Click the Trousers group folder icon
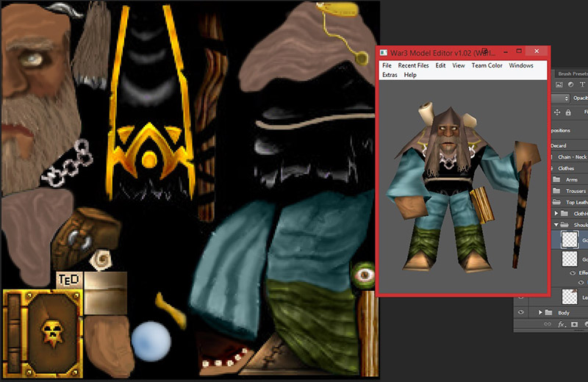Viewport: 588px width, 382px height. coord(556,191)
